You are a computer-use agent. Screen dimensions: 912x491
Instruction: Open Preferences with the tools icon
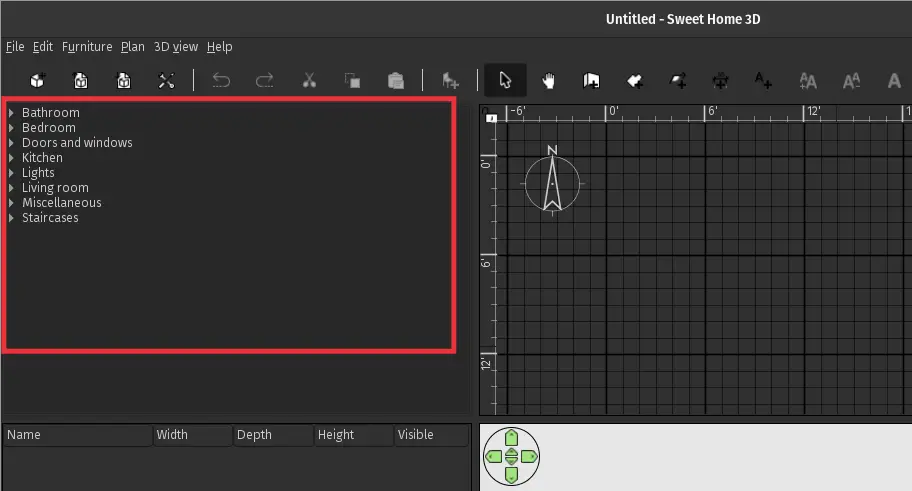click(166, 80)
